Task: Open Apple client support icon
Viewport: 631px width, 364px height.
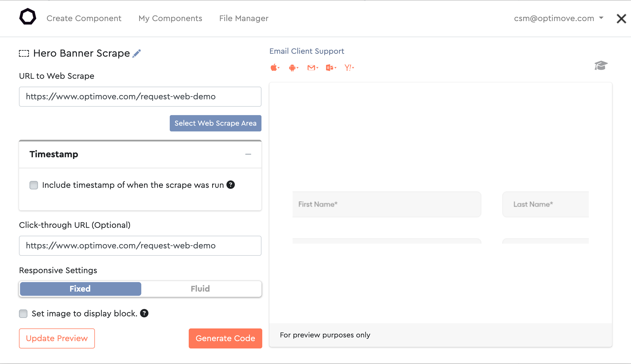Action: (x=275, y=68)
